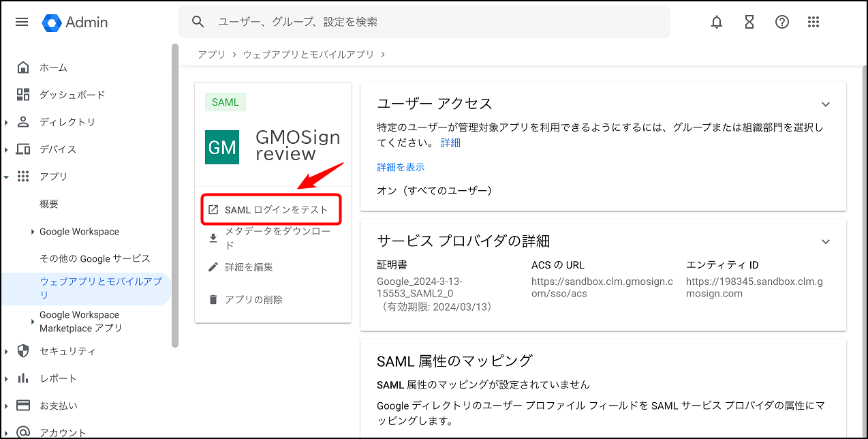Click the pencil edit details icon
Image resolution: width=868 pixels, height=439 pixels.
click(x=213, y=267)
